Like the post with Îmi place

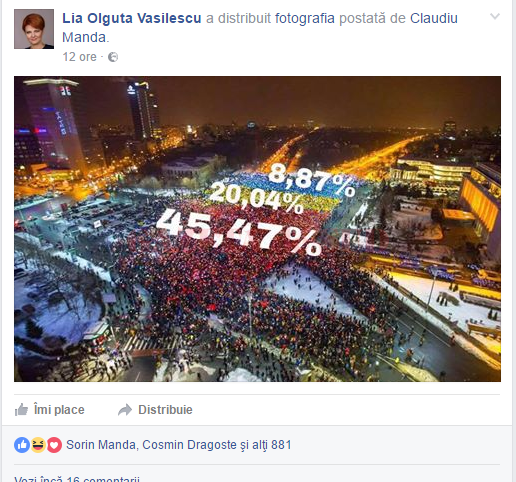coord(49,410)
